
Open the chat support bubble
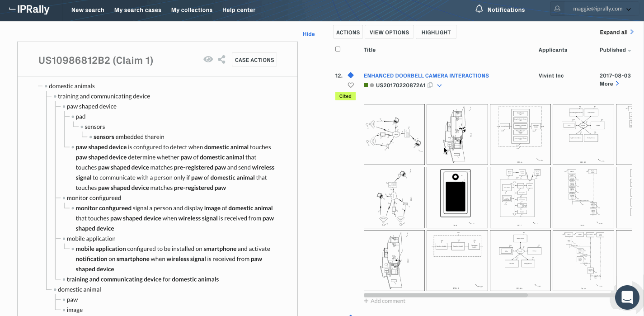(626, 297)
